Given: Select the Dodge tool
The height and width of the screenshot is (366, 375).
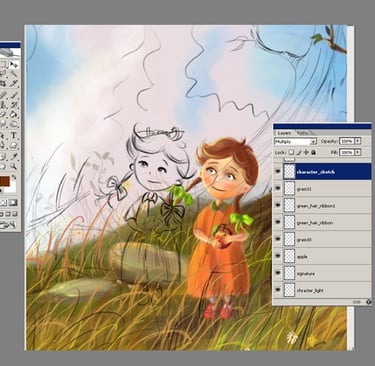Looking at the screenshot, I should (x=14, y=124).
